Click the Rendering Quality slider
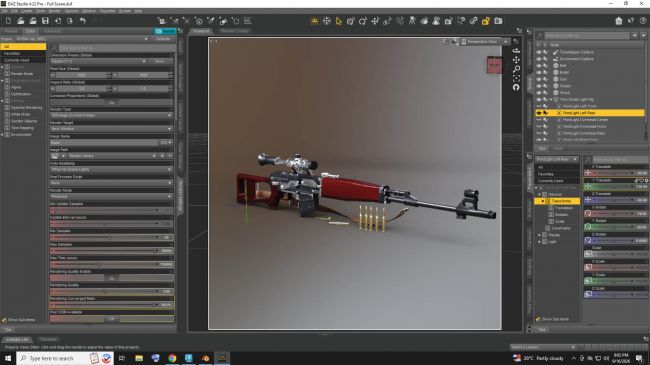This screenshot has height=365, width=650. click(105, 291)
